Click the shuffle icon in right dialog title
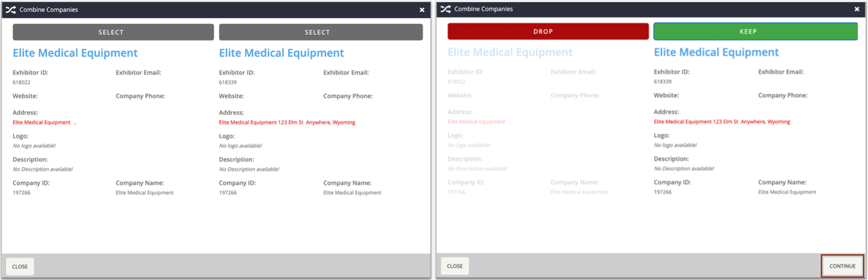 (x=445, y=9)
